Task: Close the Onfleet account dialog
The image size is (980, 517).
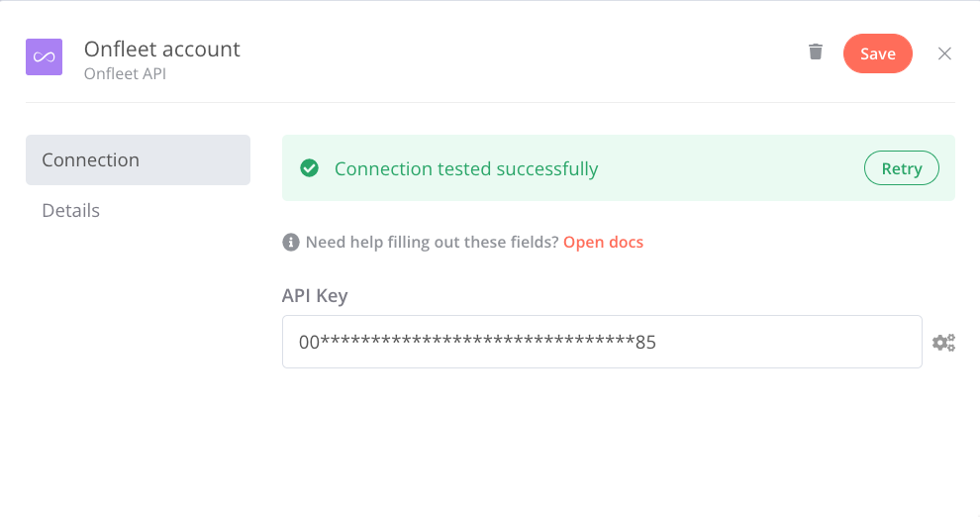Action: tap(944, 53)
